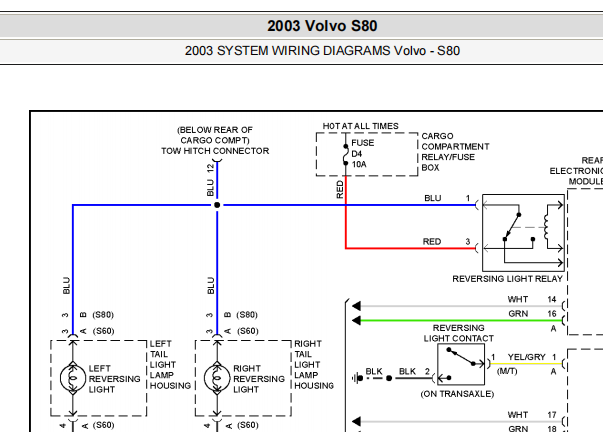This screenshot has width=603, height=432.
Task: Click the relay coil symbol
Action: [546, 227]
